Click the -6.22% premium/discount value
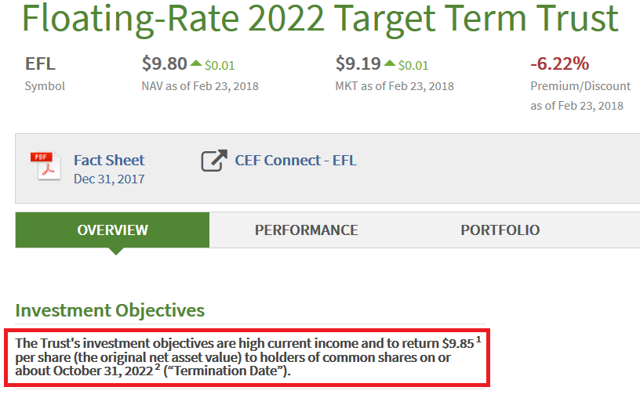Screen dimensions: 640x398 tap(560, 64)
